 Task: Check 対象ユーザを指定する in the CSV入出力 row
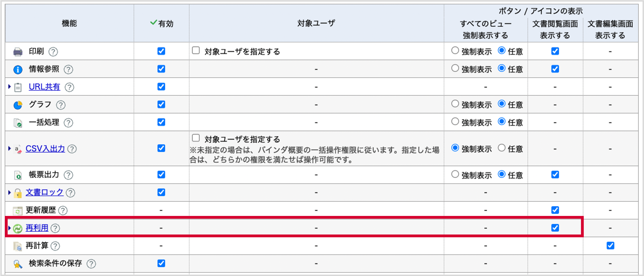pyautogui.click(x=196, y=138)
